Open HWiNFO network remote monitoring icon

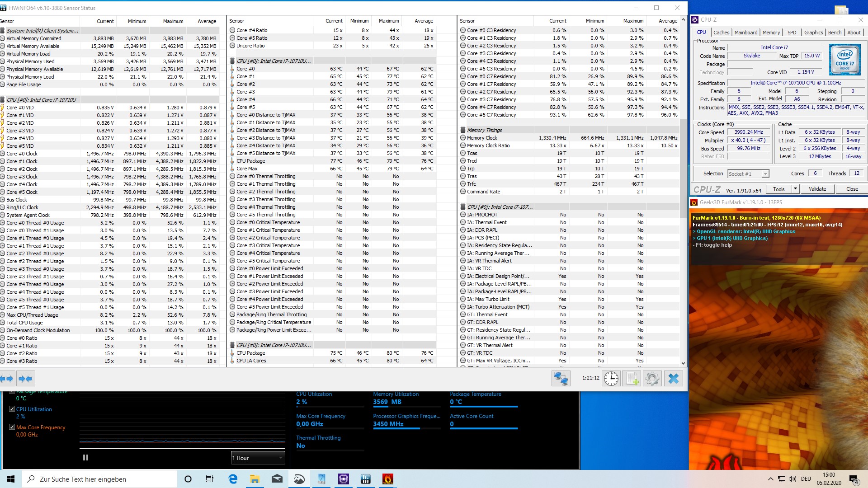561,379
